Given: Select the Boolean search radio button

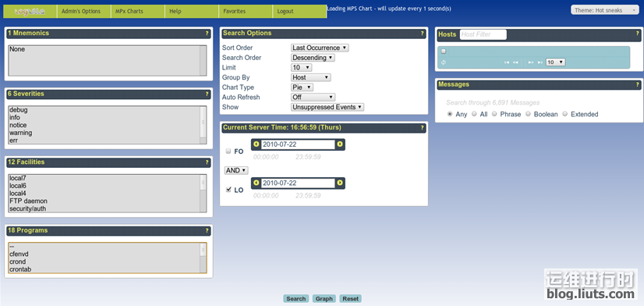Looking at the screenshot, I should coord(528,114).
